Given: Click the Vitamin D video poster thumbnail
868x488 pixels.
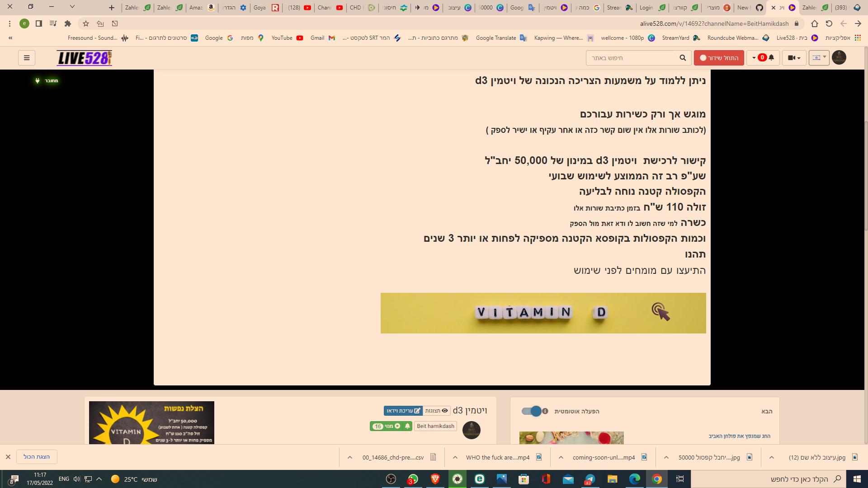Looking at the screenshot, I should coord(151,422).
